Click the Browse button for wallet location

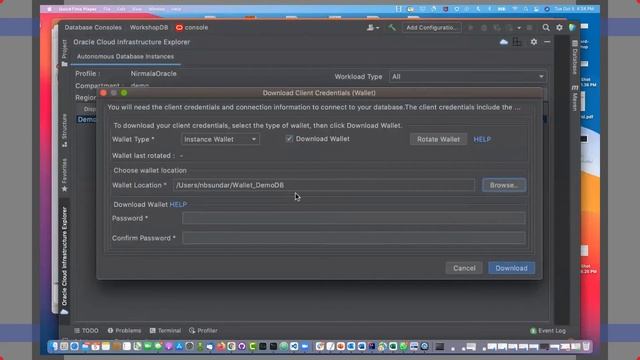(x=504, y=185)
